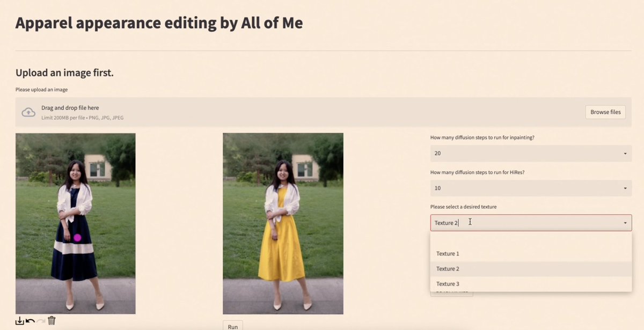
Task: Click the magenta dot on the dark dress
Action: (77, 237)
